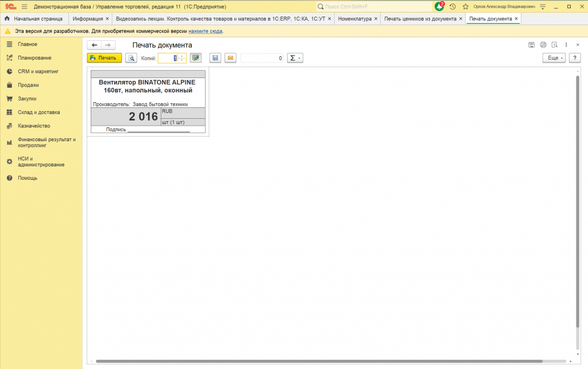Click the warning triangle icon in yellow banner
The width and height of the screenshot is (588, 369).
click(x=7, y=31)
